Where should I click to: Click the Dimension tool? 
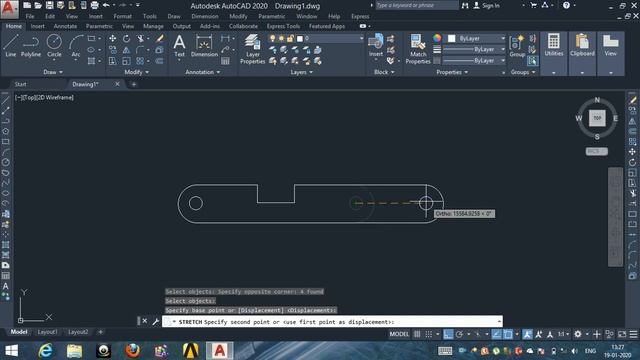click(204, 46)
